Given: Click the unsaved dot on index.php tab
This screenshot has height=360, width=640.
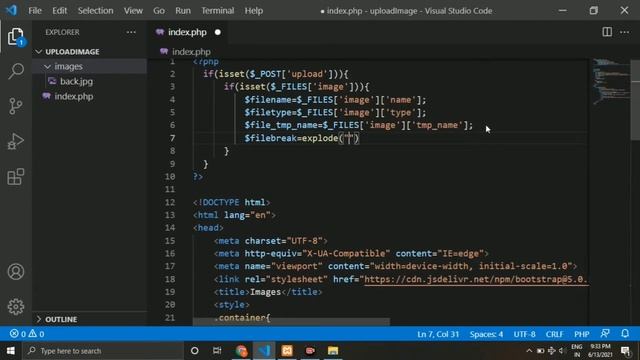Looking at the screenshot, I should coord(218,32).
